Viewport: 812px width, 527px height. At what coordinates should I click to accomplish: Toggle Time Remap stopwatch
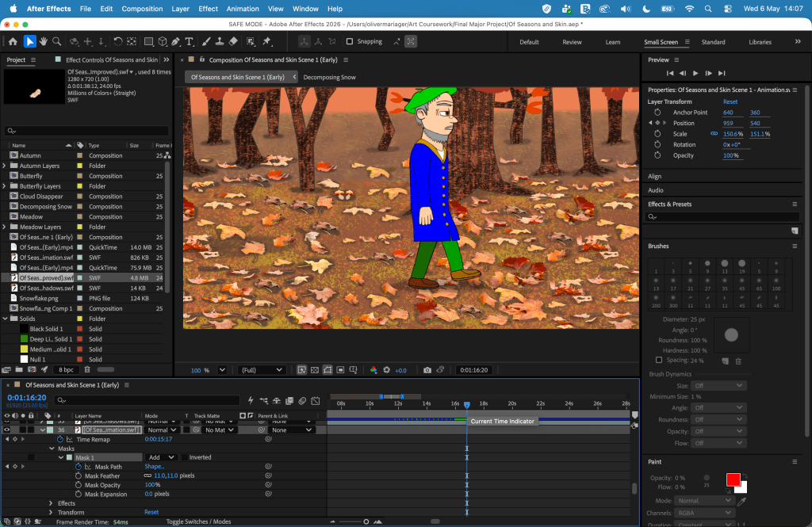point(60,439)
